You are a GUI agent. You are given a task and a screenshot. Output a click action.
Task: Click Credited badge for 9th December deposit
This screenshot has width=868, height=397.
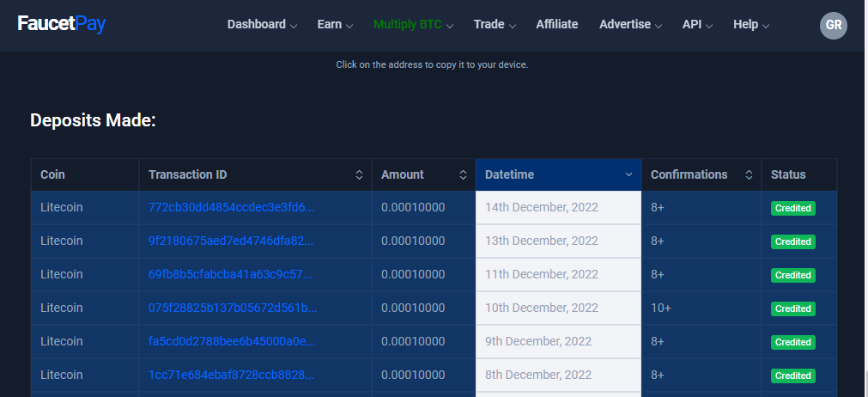792,342
